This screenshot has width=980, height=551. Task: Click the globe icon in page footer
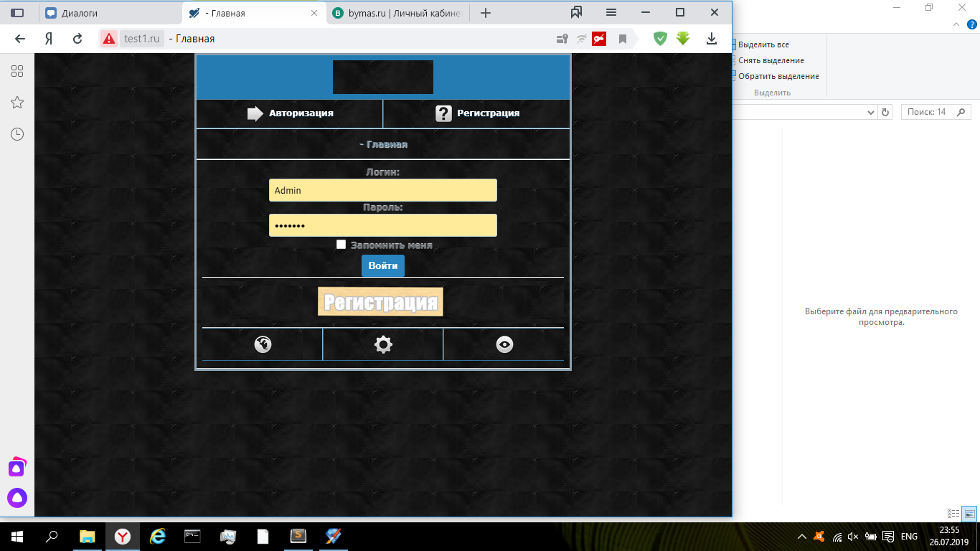tap(263, 345)
